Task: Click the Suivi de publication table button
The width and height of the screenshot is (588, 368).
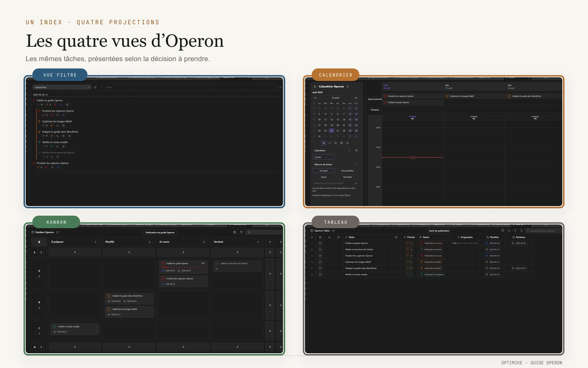Action: (439, 231)
